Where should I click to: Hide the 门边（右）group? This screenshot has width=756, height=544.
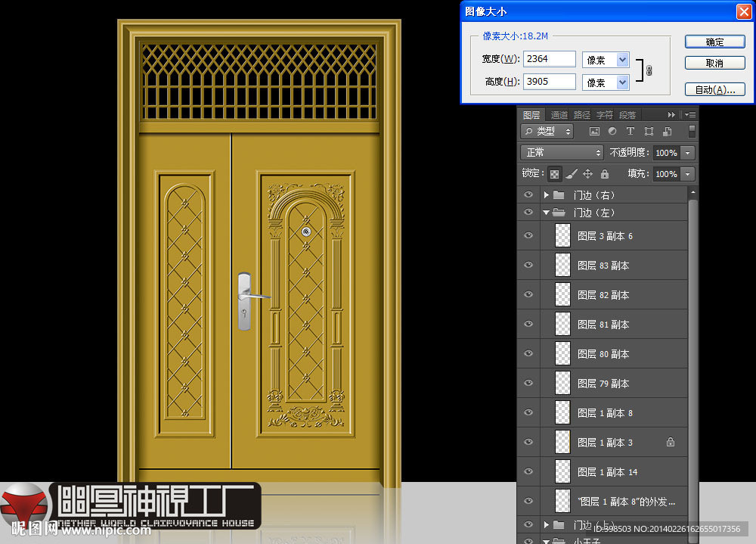528,195
